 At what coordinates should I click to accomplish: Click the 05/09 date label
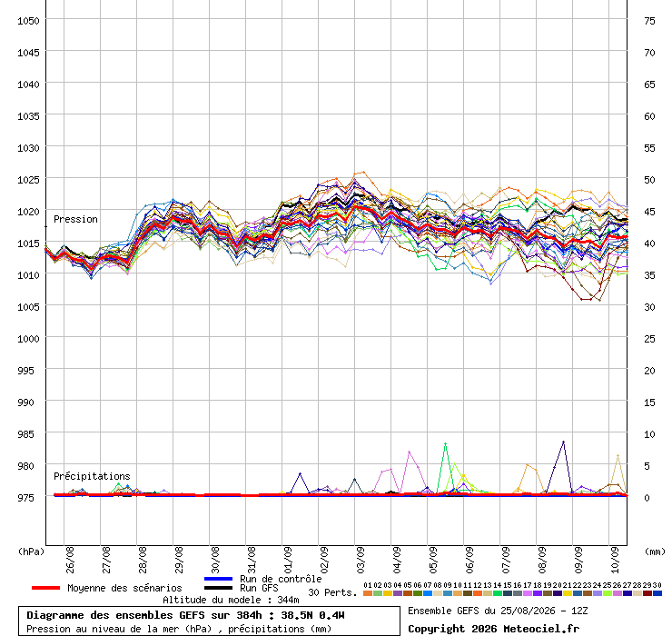pos(433,560)
